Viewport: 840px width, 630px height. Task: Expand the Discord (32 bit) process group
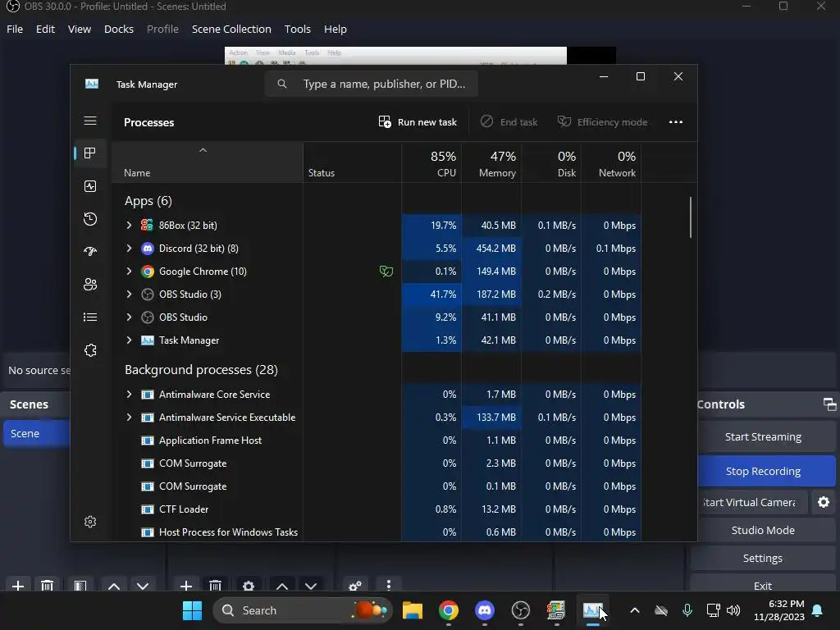pyautogui.click(x=129, y=248)
